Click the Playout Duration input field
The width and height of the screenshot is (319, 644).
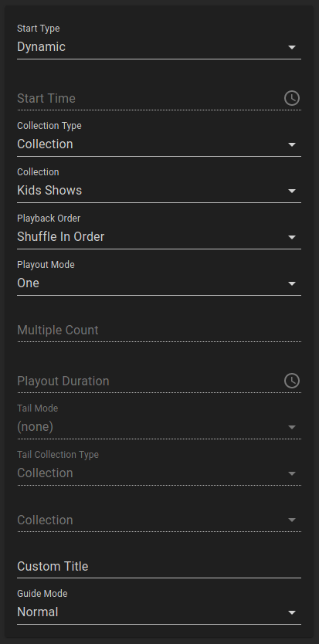pyautogui.click(x=150, y=381)
